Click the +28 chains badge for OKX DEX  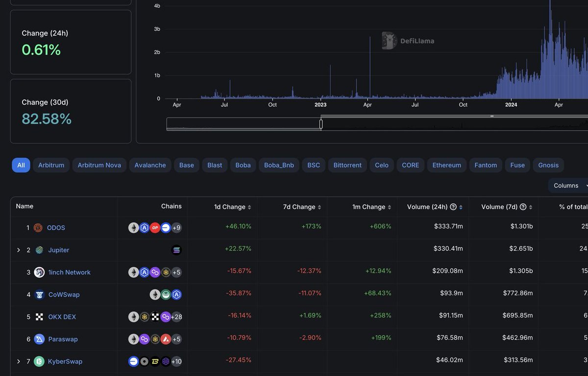[x=176, y=317]
